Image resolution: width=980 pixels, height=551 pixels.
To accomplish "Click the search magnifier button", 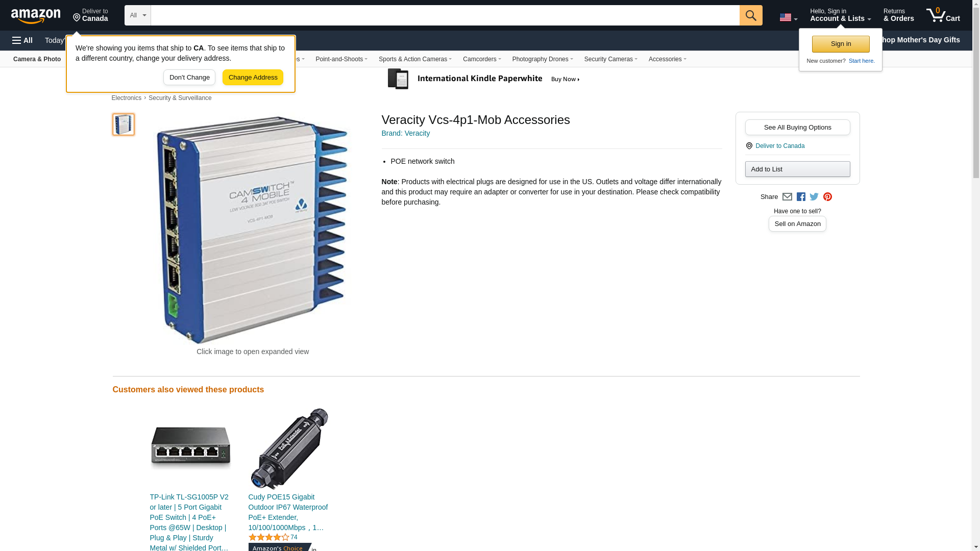I will [751, 15].
